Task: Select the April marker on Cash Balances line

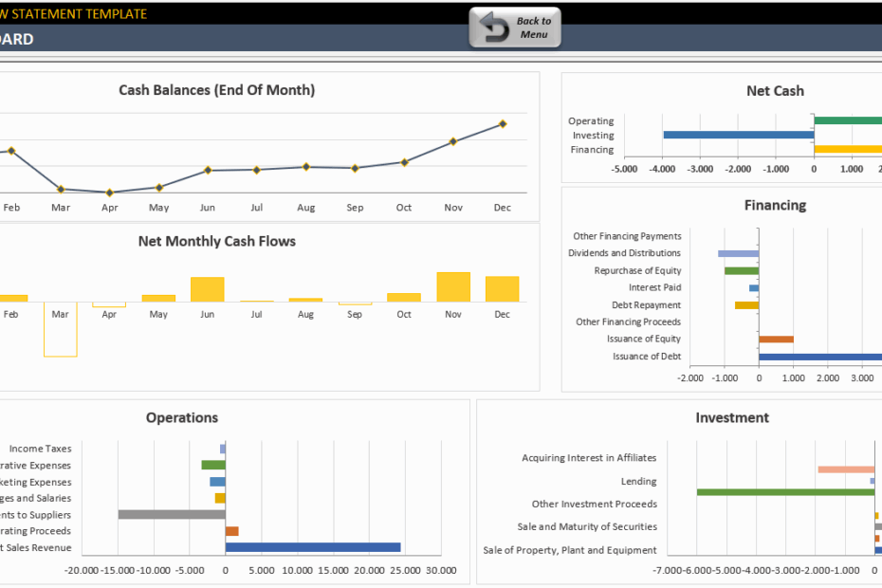Action: coord(110,193)
